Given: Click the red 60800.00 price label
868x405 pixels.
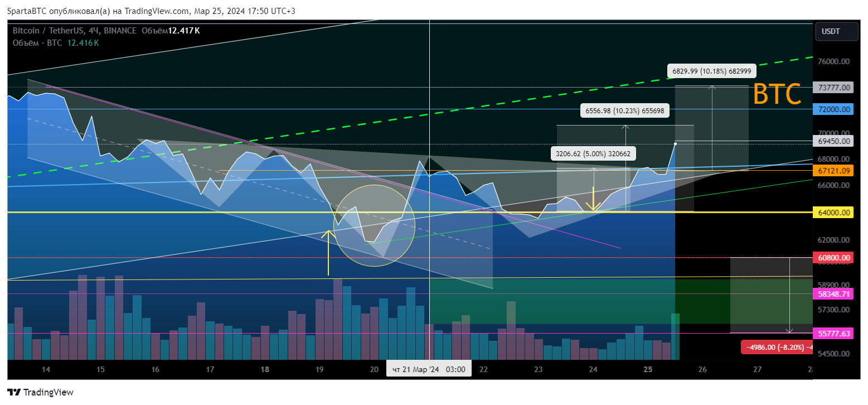Looking at the screenshot, I should point(835,258).
